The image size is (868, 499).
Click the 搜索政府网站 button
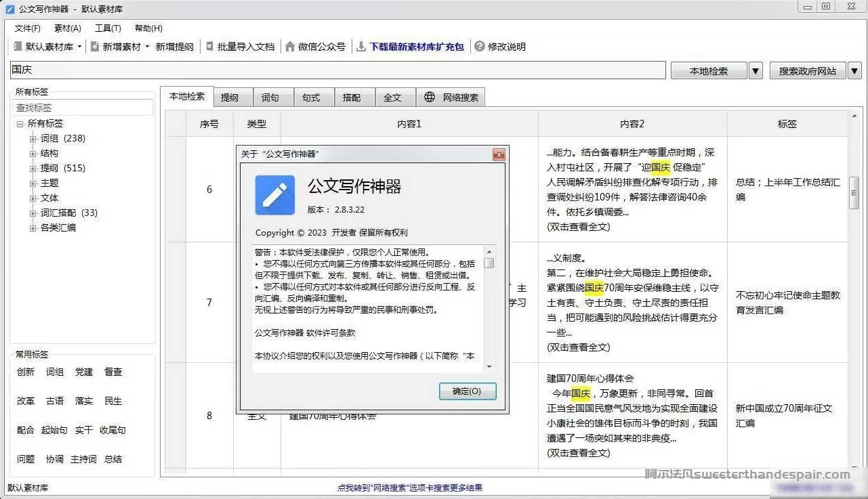pos(808,70)
